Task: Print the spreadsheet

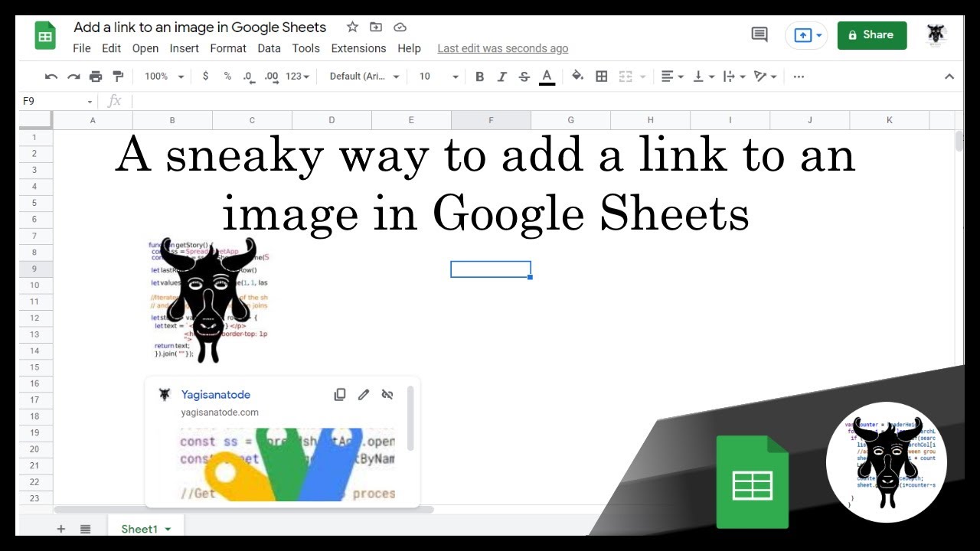Action: click(x=96, y=77)
